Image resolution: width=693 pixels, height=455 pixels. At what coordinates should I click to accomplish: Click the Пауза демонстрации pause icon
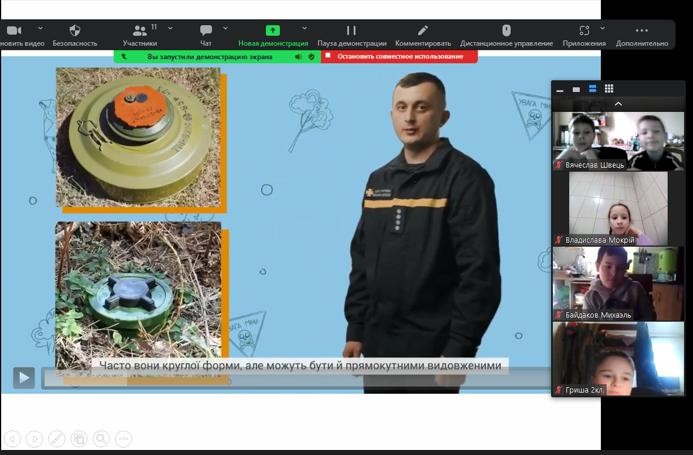(x=351, y=30)
